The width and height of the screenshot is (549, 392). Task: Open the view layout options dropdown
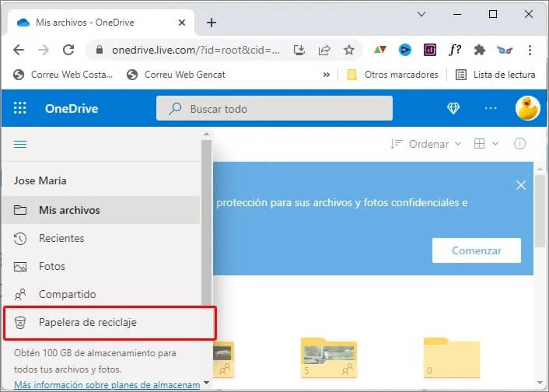486,144
